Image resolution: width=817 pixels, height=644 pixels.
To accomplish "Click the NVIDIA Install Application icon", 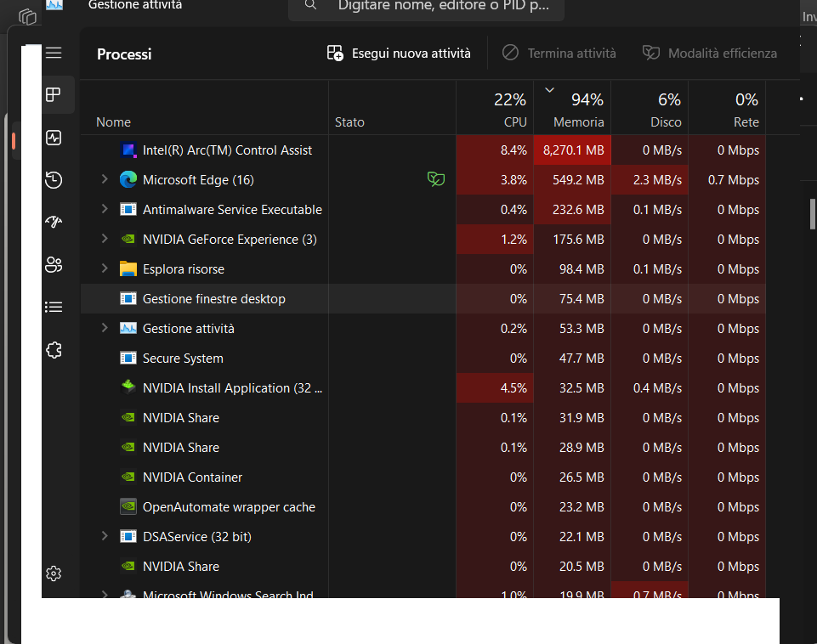I will click(x=128, y=388).
